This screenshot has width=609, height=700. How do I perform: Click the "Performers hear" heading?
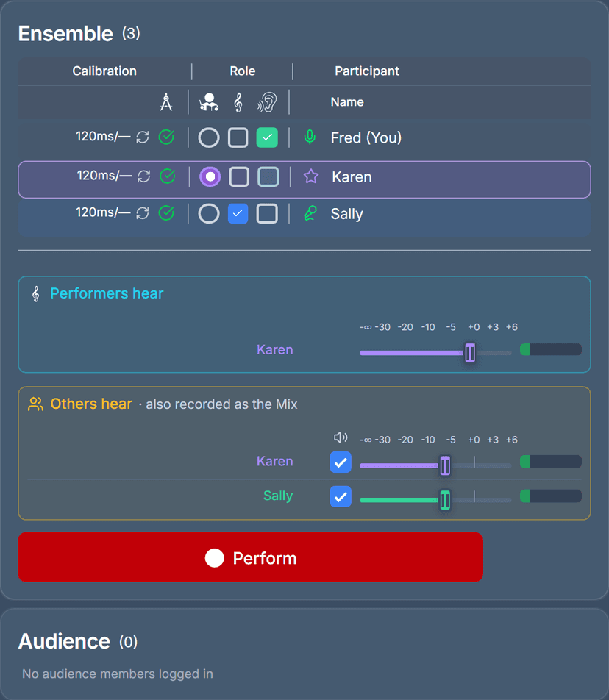coord(107,293)
